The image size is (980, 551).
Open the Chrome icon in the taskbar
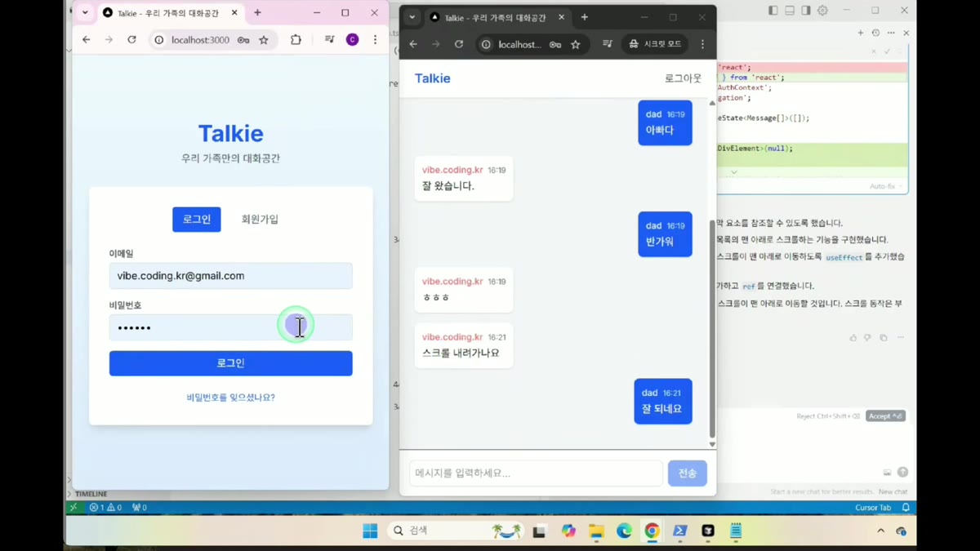click(652, 531)
